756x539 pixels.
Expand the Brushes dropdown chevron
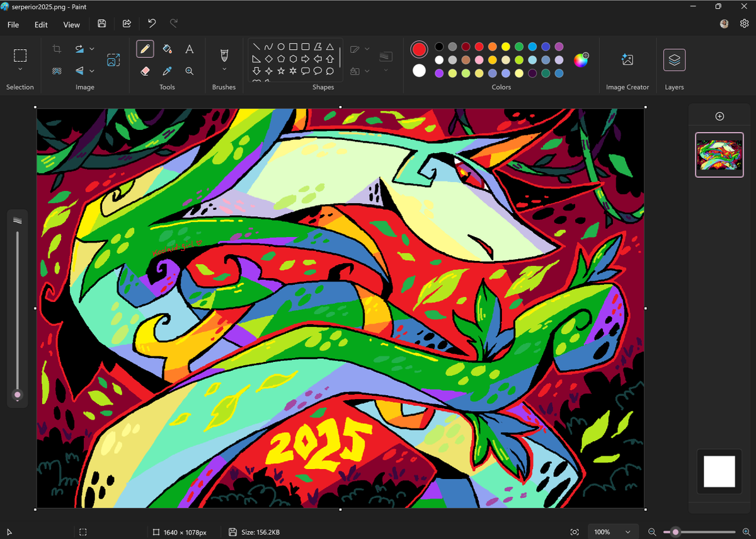(x=224, y=69)
